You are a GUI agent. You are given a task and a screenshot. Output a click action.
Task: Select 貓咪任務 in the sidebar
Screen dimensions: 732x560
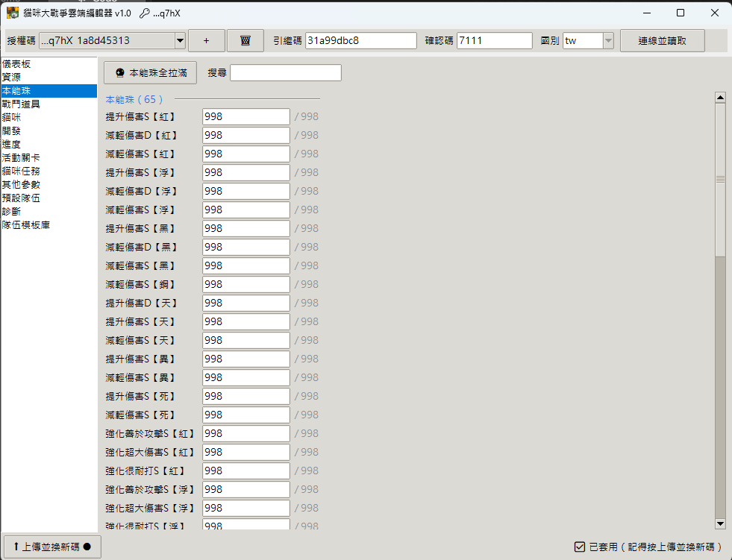coord(49,172)
